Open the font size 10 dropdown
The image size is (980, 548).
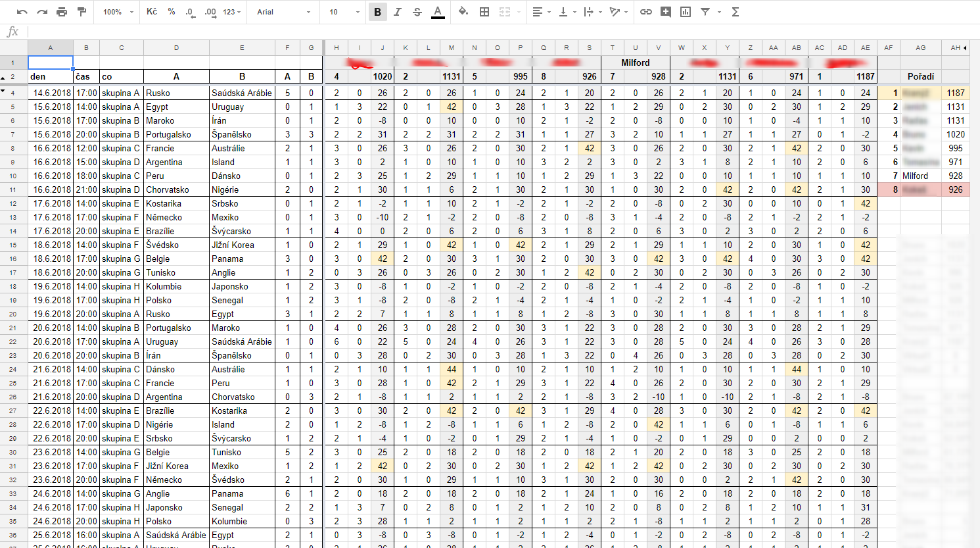344,12
